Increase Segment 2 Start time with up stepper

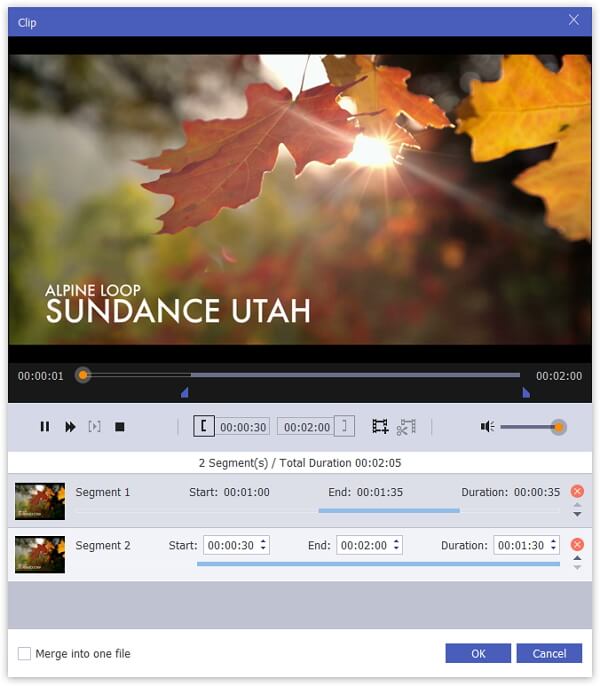[263, 541]
